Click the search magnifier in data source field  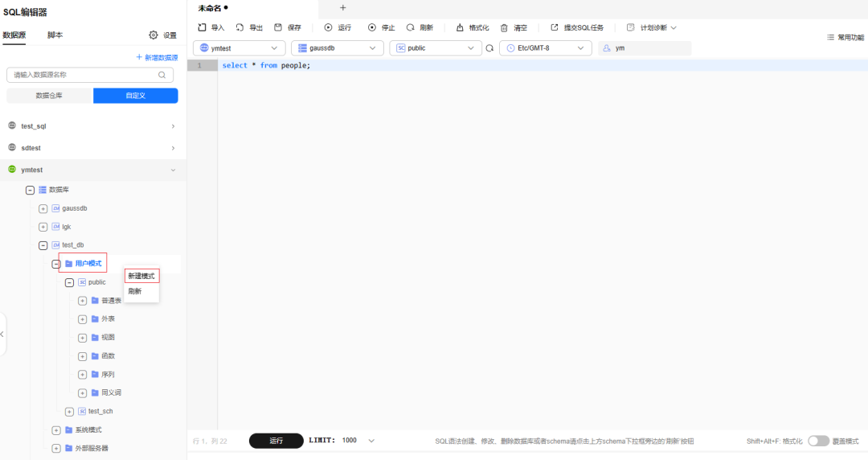162,75
